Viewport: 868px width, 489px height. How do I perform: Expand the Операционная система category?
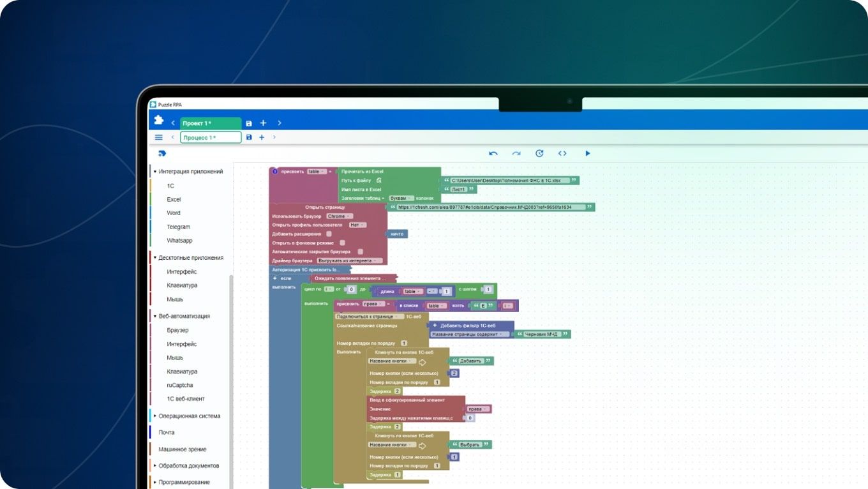[x=189, y=416]
